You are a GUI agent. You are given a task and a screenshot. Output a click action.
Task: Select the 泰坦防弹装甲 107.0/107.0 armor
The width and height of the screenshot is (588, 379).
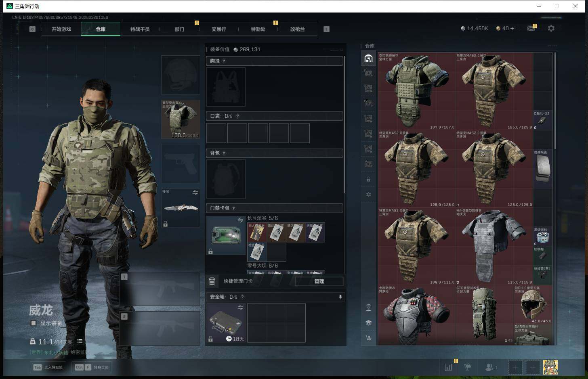click(x=417, y=91)
